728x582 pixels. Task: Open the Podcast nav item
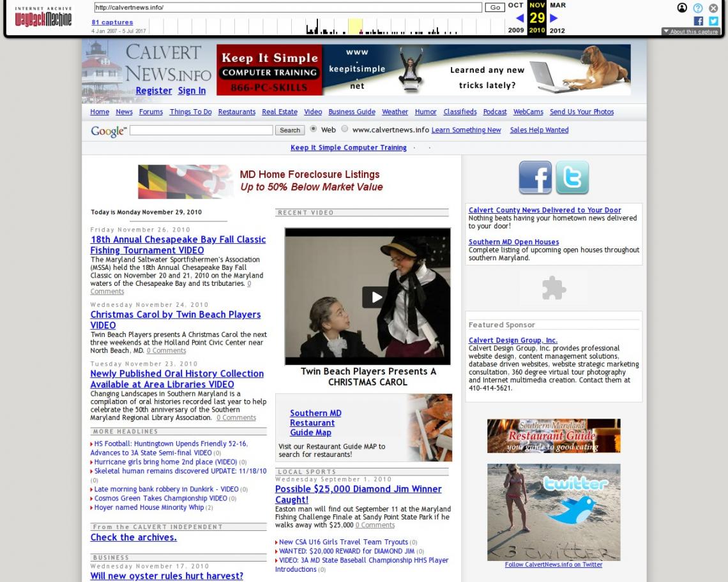pyautogui.click(x=495, y=112)
